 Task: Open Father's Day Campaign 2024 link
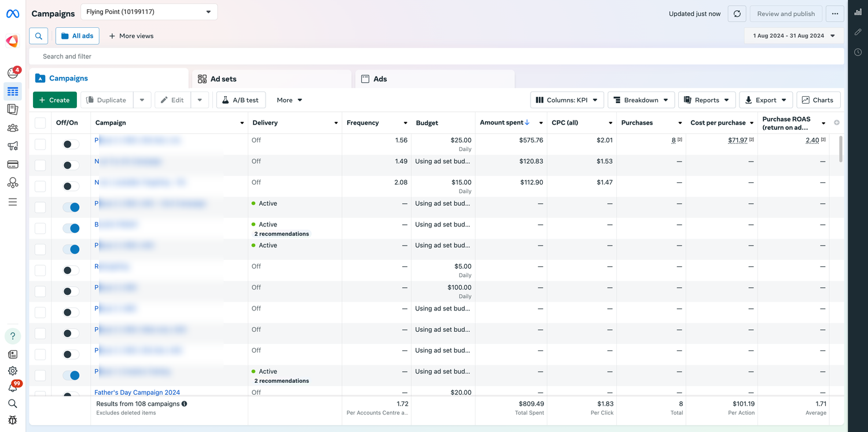[x=137, y=393]
